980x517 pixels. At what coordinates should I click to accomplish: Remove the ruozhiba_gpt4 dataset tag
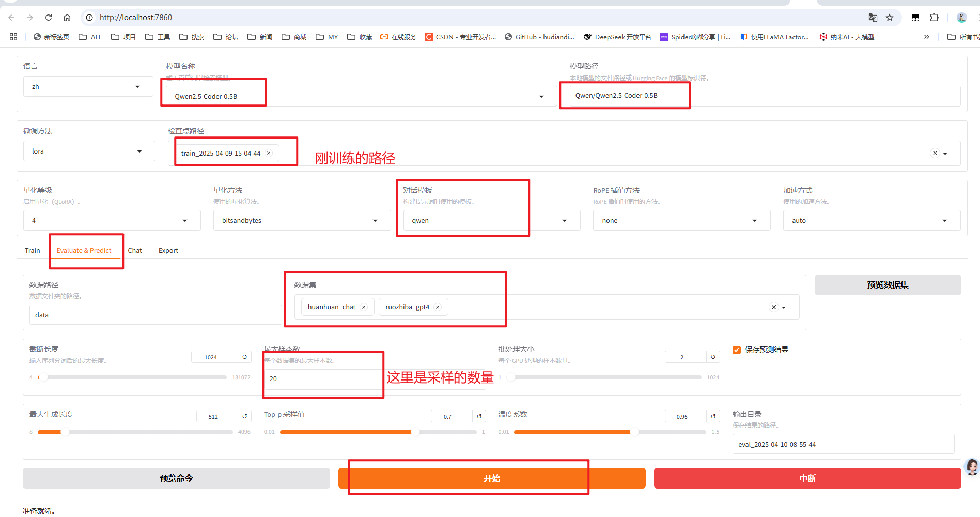(438, 307)
